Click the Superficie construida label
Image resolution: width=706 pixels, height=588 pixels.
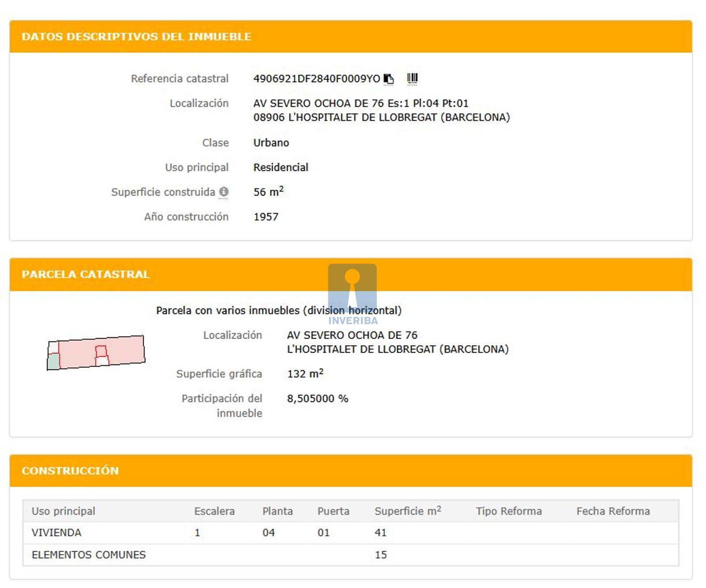pos(163,192)
